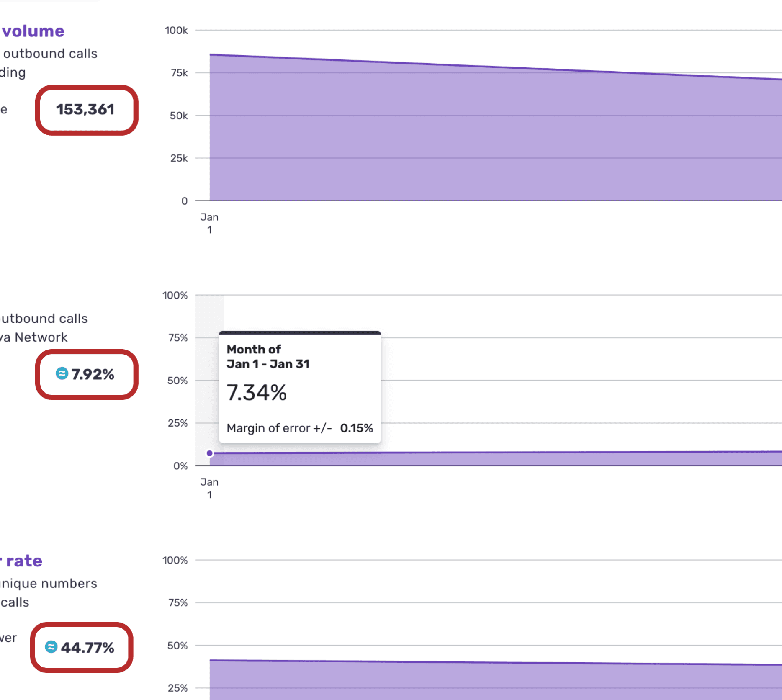Click the Margin of error 0.15% text
The height and width of the screenshot is (700, 782).
tap(300, 428)
